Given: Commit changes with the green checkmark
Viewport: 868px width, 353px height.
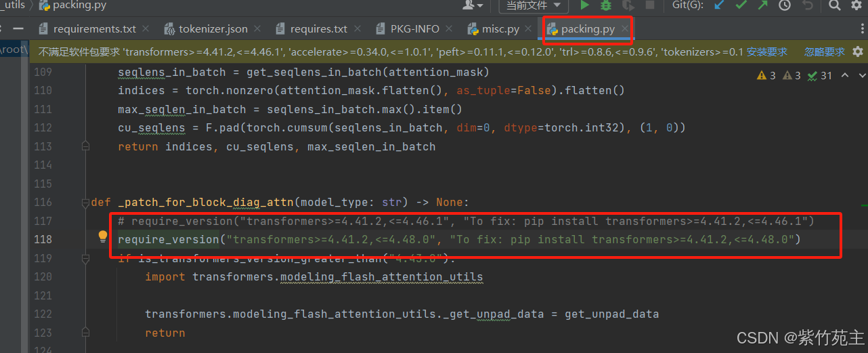Looking at the screenshot, I should [x=741, y=5].
